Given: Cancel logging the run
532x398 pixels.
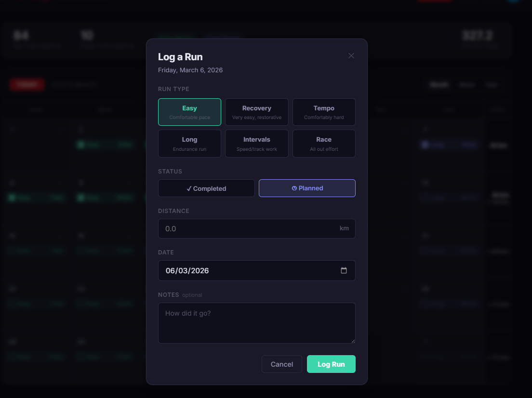Looking at the screenshot, I should [x=281, y=364].
